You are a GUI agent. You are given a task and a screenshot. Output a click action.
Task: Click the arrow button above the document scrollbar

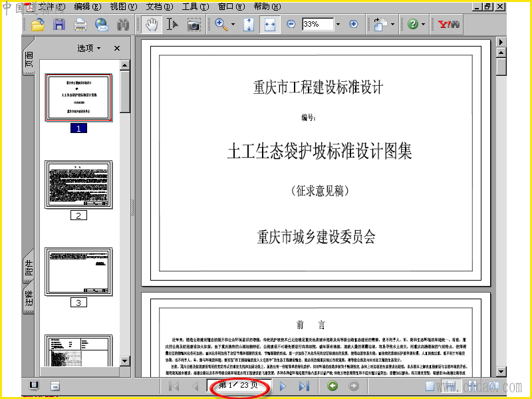click(501, 42)
